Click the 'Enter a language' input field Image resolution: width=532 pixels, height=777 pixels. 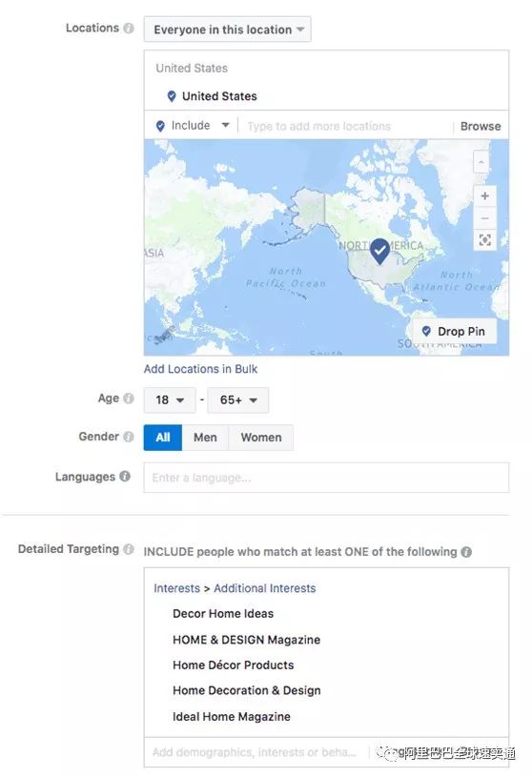pyautogui.click(x=326, y=478)
